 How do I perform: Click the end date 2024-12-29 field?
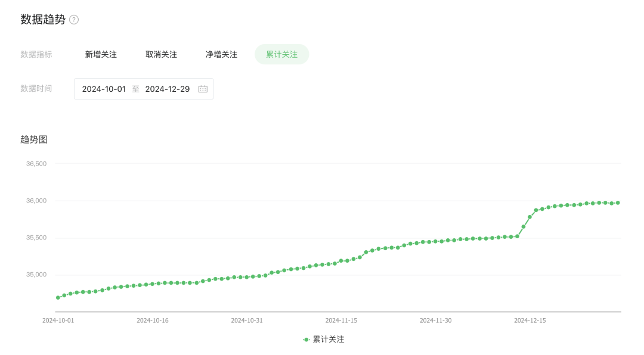[168, 89]
